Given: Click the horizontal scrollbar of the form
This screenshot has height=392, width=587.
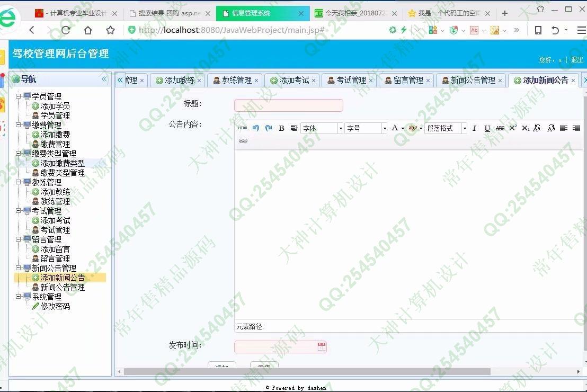Looking at the screenshot, I should [x=307, y=371].
